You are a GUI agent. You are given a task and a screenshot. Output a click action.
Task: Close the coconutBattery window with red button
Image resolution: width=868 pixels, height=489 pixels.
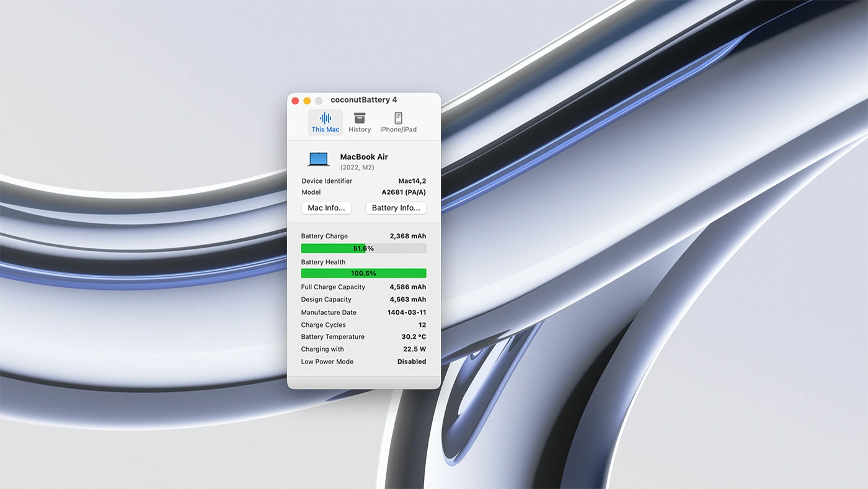pyautogui.click(x=295, y=101)
